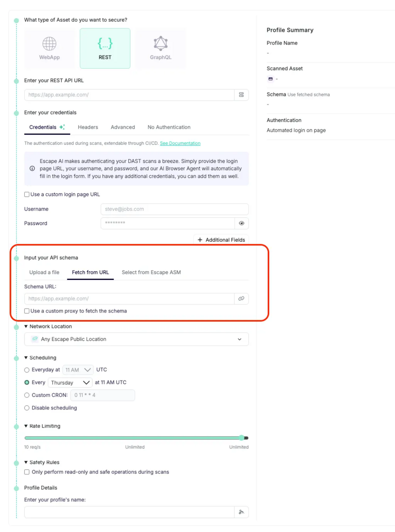This screenshot has width=395, height=532.
Task: Click the Additional Fields button
Action: tap(221, 240)
